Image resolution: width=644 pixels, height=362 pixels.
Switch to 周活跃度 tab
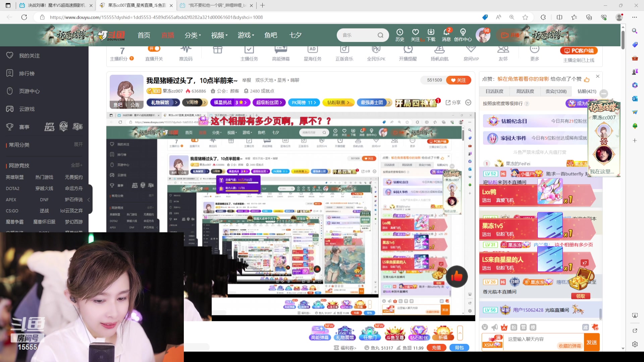(x=525, y=91)
